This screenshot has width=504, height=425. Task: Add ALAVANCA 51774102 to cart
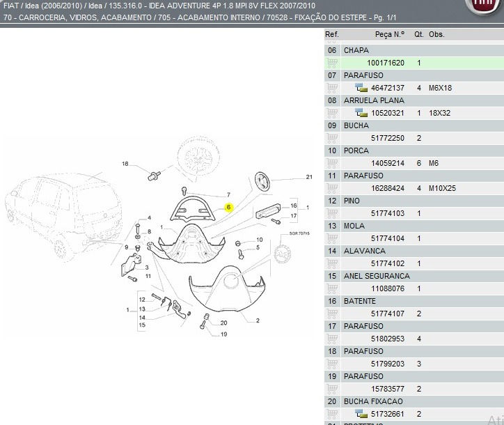(x=332, y=263)
